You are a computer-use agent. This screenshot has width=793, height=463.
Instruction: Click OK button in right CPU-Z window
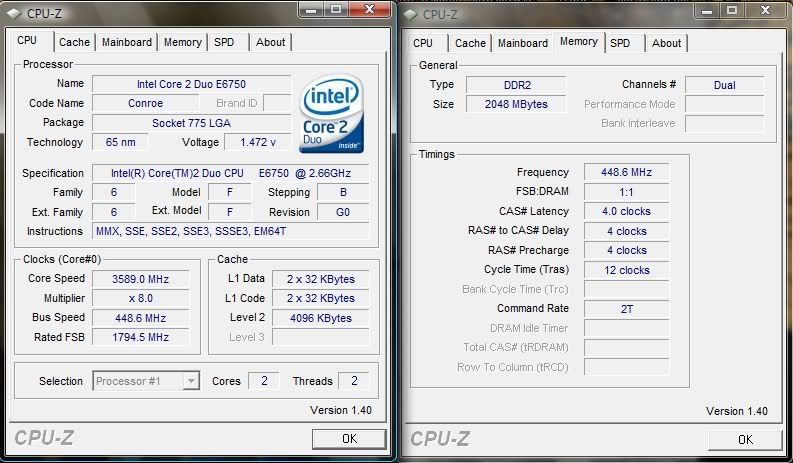pos(745,440)
